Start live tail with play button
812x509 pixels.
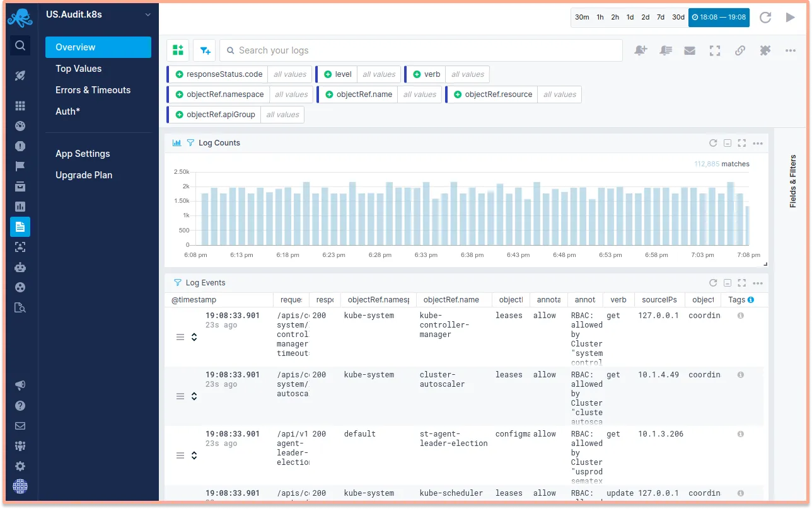pos(790,18)
